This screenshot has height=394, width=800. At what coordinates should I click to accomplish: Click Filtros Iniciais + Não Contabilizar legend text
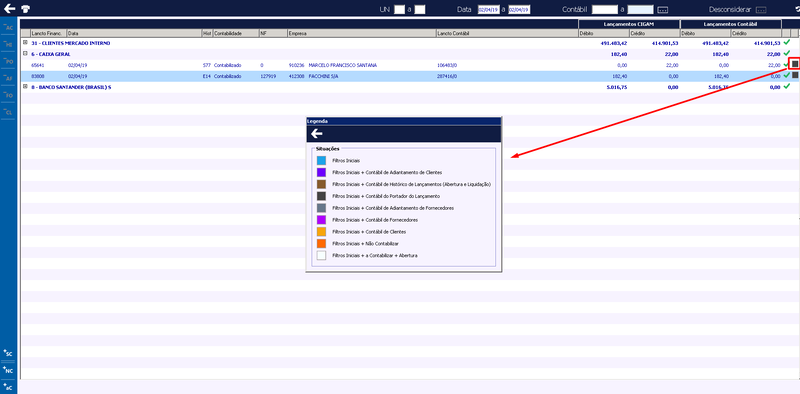click(x=365, y=243)
